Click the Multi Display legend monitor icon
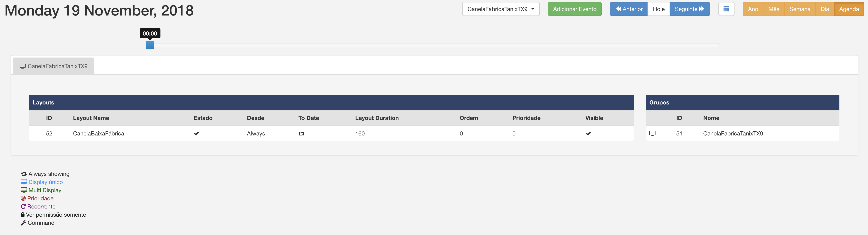 (x=24, y=190)
